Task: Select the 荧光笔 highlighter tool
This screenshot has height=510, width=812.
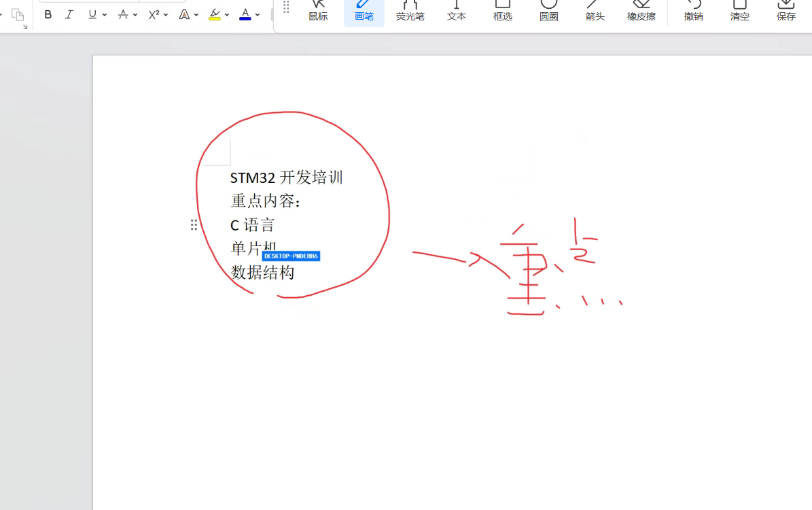Action: 410,12
